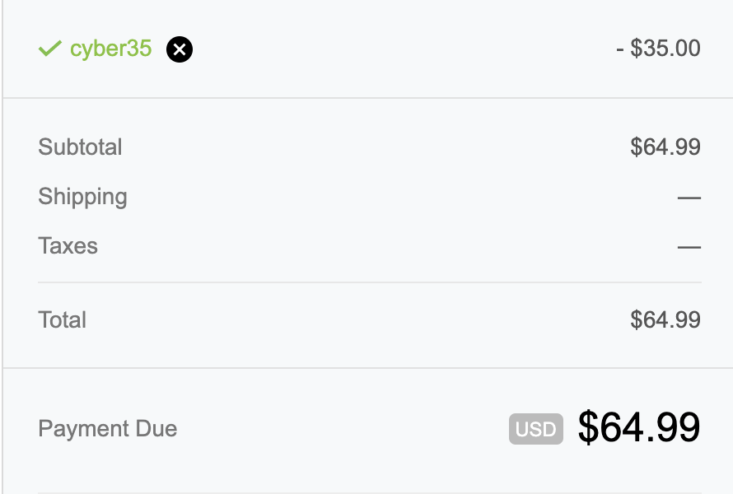Click the Payment Due label
This screenshot has width=733, height=494.
(x=108, y=429)
